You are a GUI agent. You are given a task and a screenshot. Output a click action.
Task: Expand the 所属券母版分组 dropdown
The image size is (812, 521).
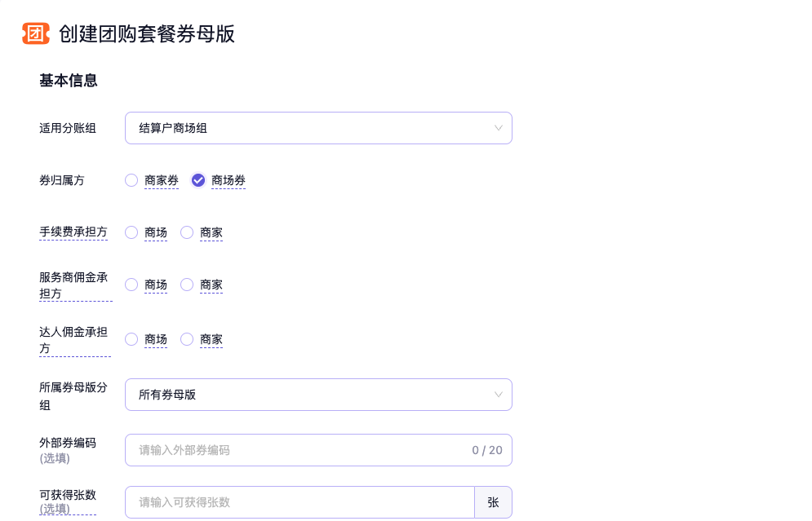pyautogui.click(x=318, y=395)
